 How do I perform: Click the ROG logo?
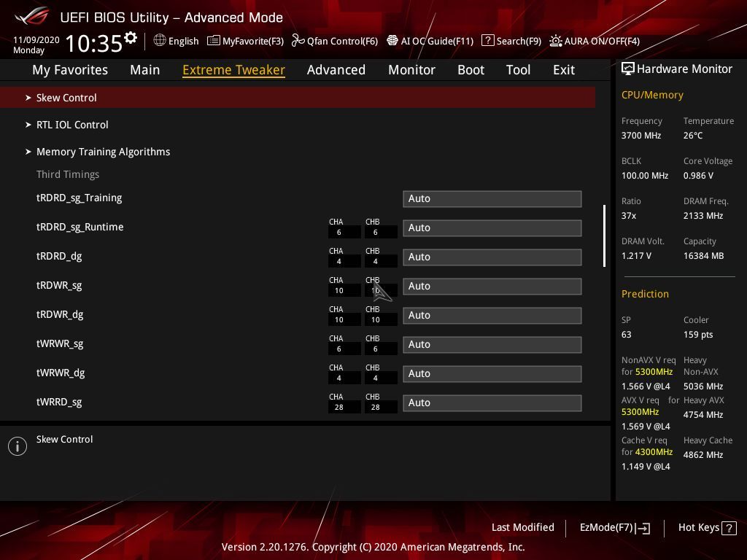31,17
